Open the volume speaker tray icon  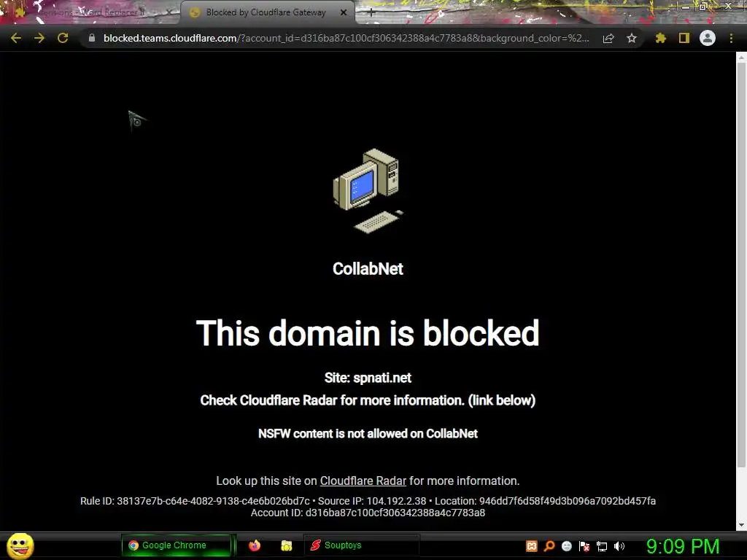pyautogui.click(x=619, y=546)
